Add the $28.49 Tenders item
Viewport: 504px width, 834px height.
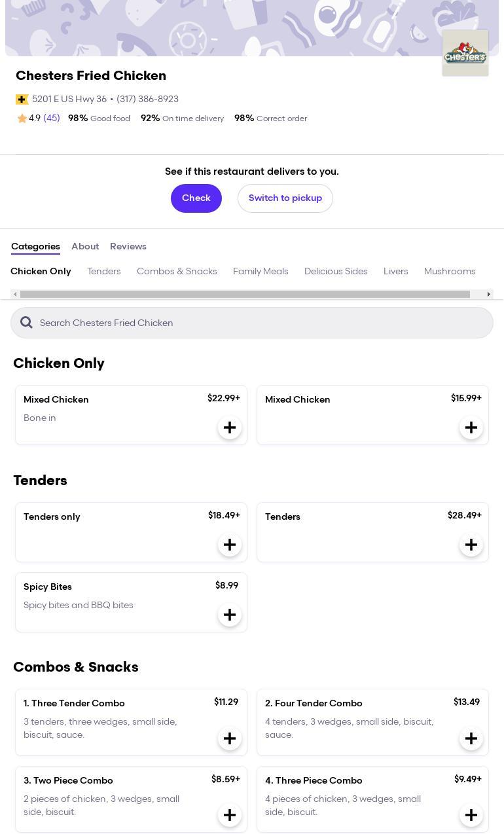point(471,545)
